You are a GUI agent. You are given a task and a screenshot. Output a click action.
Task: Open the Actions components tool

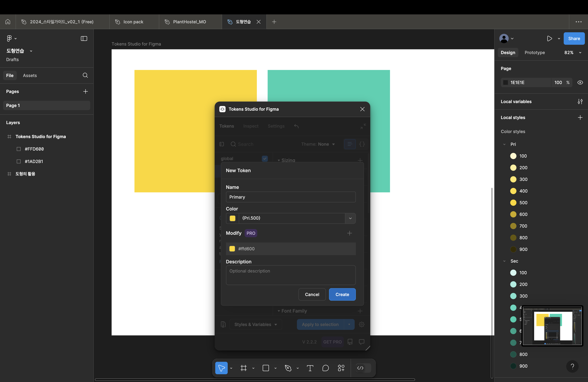341,368
